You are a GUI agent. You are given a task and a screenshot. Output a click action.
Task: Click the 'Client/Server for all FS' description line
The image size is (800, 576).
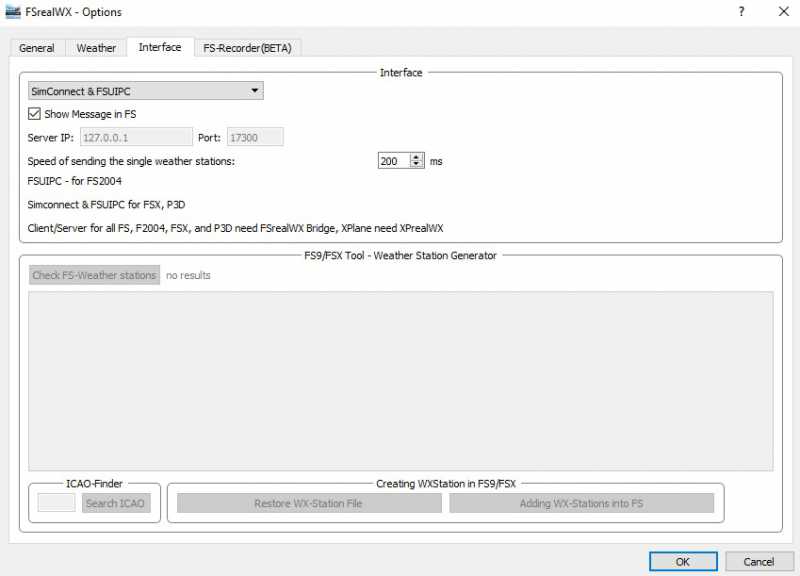click(x=235, y=228)
